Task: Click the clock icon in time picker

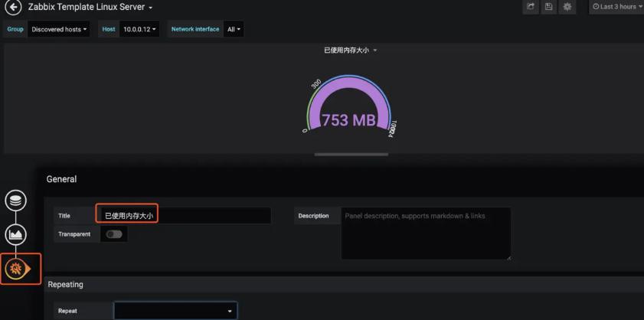Action: pos(596,7)
